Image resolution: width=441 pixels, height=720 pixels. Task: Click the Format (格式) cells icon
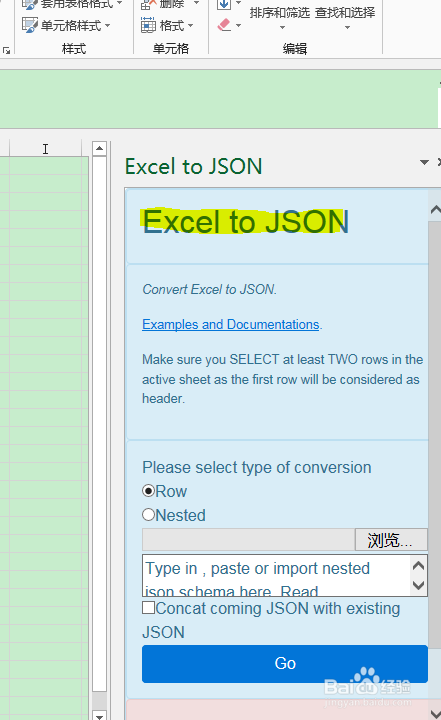(x=148, y=25)
